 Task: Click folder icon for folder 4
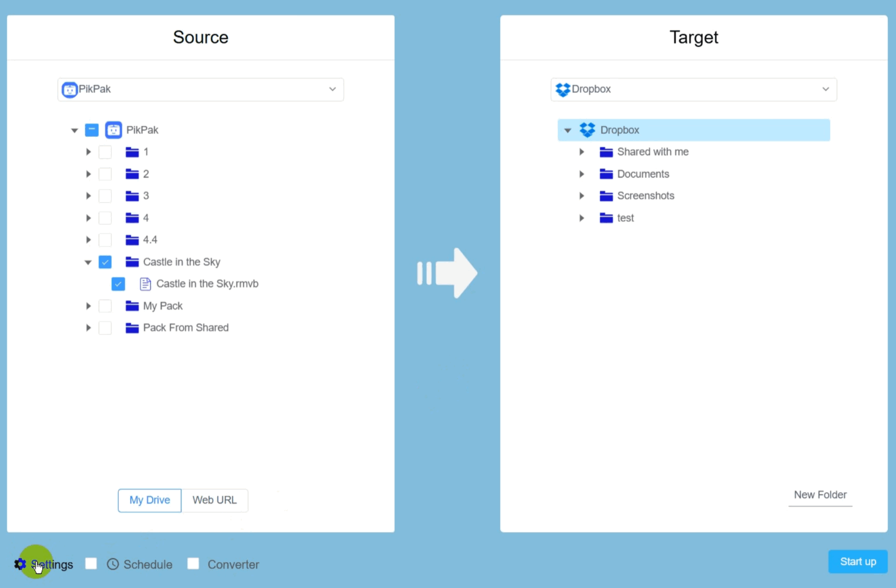point(132,218)
